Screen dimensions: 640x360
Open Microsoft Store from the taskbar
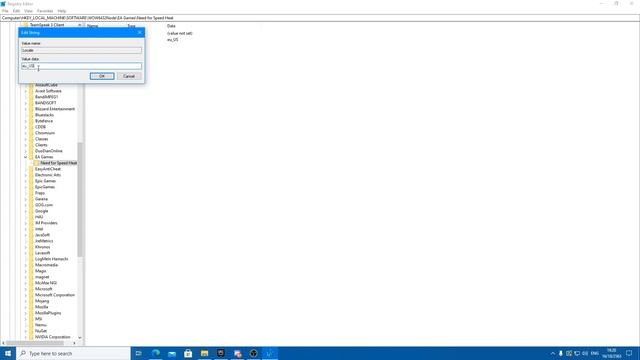tap(188, 353)
